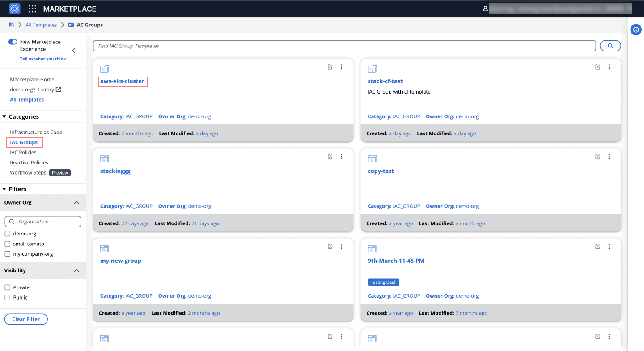Collapse the Visibility filter section

pyautogui.click(x=76, y=271)
